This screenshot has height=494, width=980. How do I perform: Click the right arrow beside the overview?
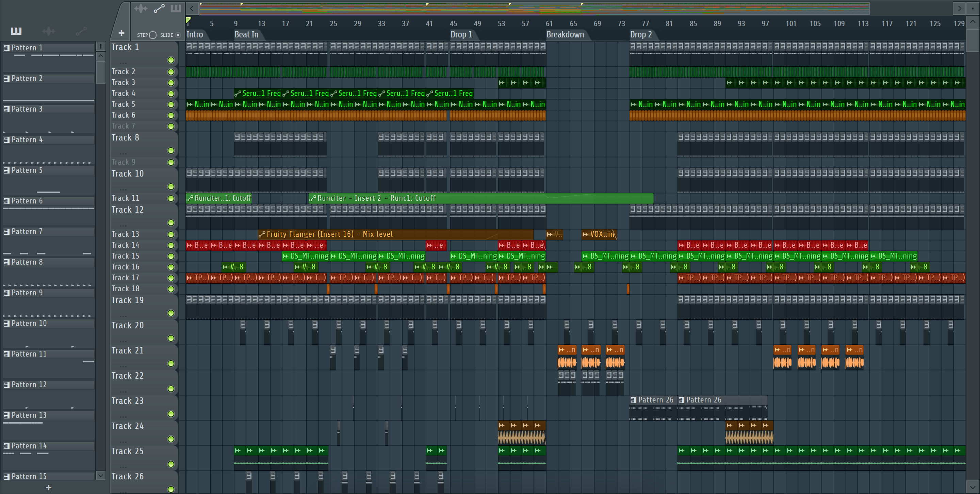coord(960,8)
